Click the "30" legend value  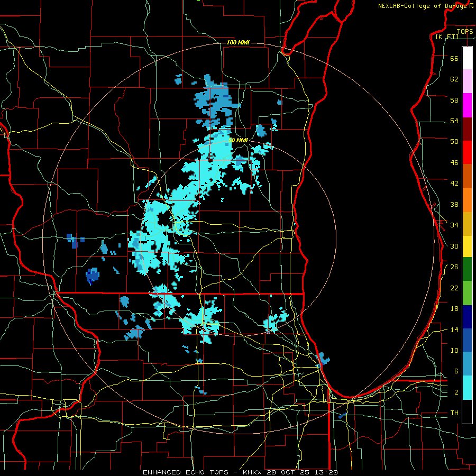(x=454, y=246)
